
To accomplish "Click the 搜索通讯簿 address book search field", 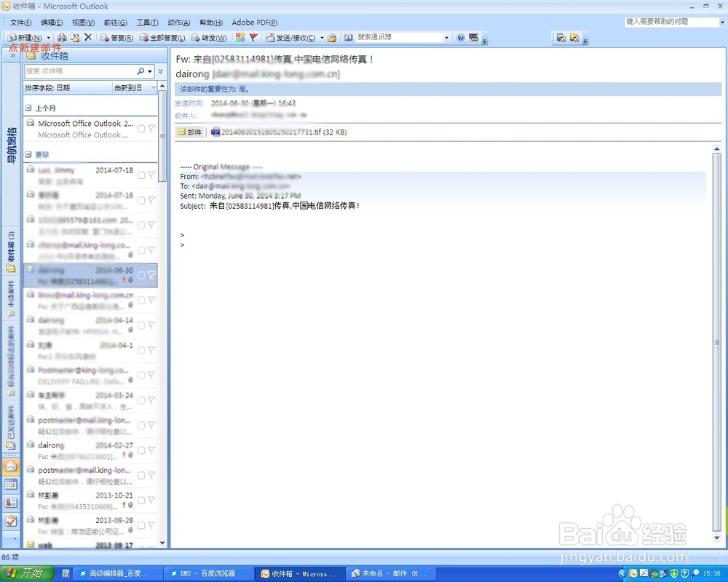I will point(399,37).
